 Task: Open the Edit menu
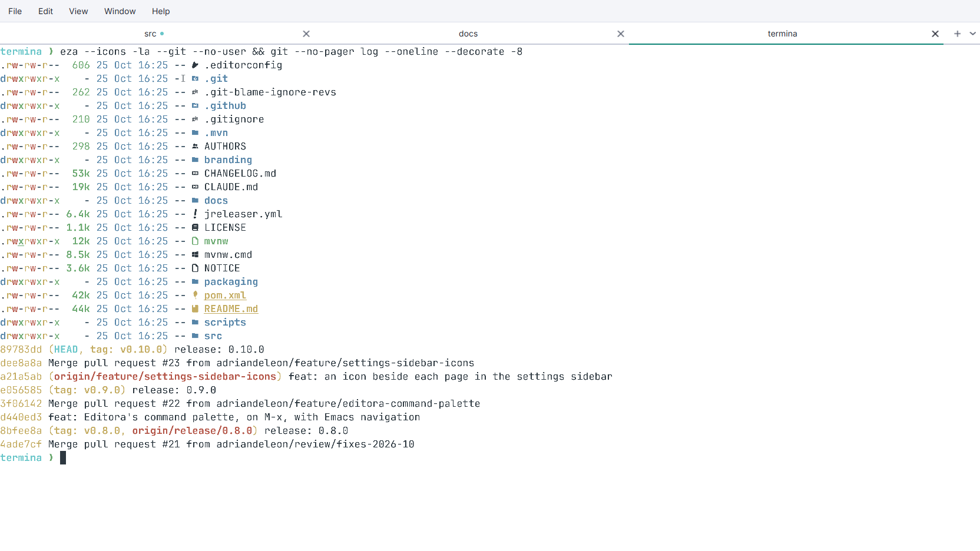(45, 11)
